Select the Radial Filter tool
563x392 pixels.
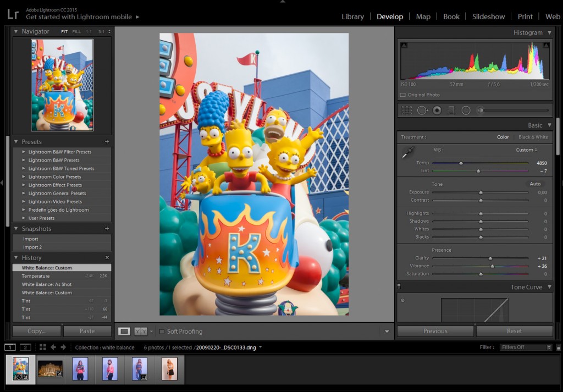(x=466, y=110)
